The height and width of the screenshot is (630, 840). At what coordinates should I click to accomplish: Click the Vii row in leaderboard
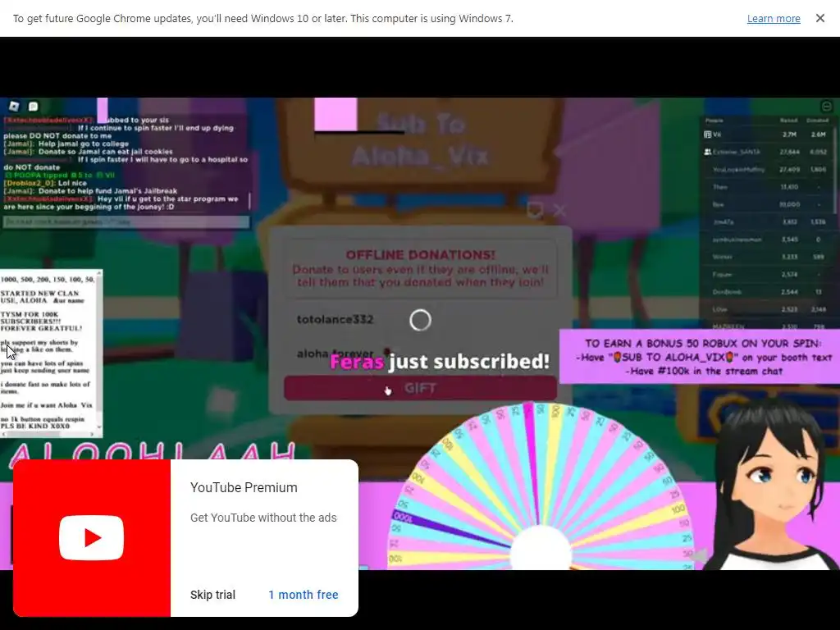767,135
